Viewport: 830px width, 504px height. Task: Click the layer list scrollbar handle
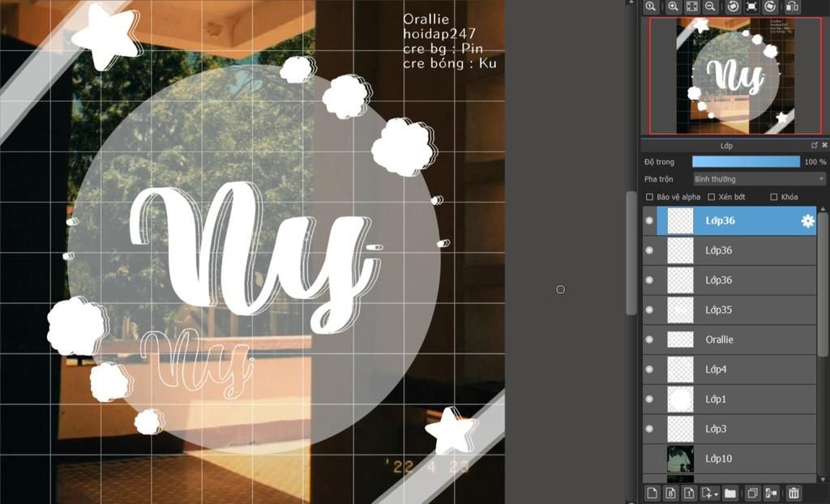(822, 284)
